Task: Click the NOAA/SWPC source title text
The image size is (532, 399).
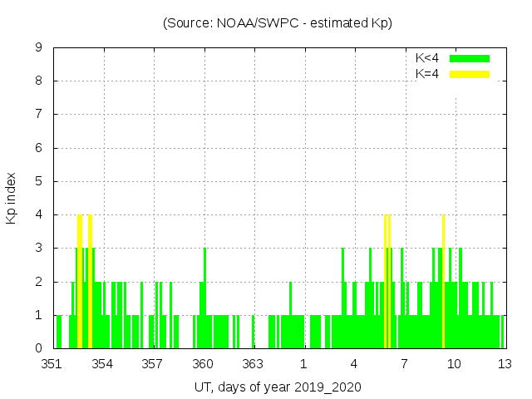Action: pos(277,23)
